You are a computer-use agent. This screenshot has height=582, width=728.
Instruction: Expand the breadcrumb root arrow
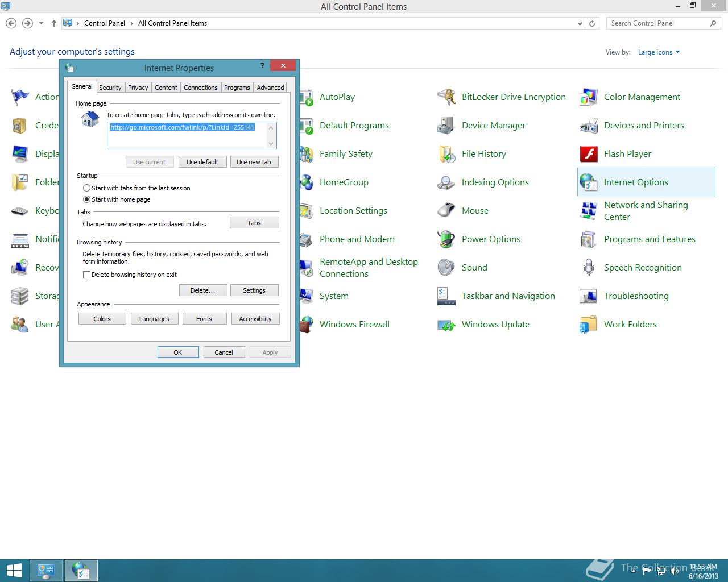78,23
